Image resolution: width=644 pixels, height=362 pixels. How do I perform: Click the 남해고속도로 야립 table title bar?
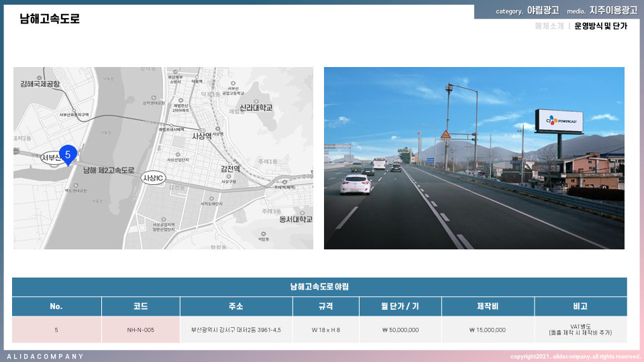[319, 287]
